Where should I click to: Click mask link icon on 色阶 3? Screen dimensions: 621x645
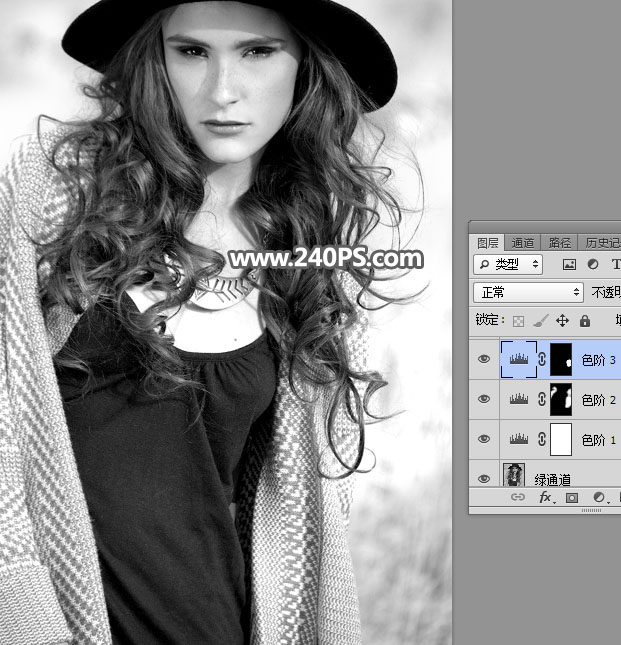[x=542, y=359]
